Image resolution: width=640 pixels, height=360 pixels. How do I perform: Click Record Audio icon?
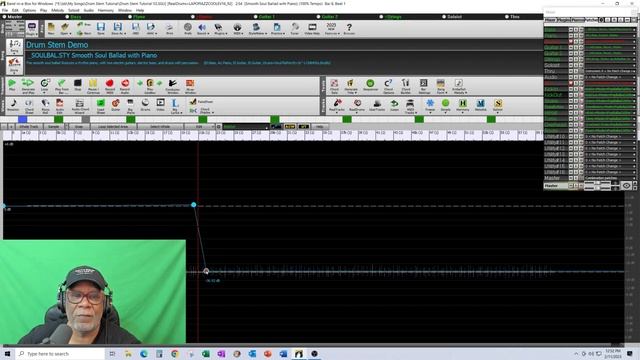coord(125,86)
